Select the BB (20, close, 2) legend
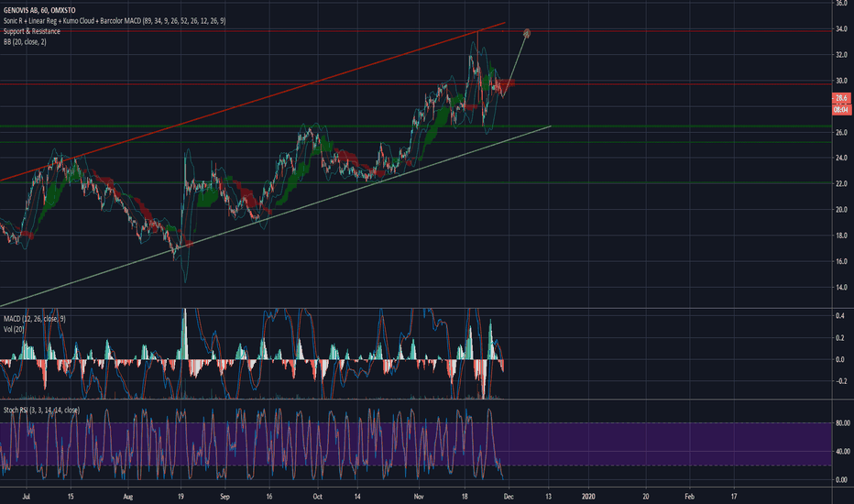854x504 pixels. (x=25, y=41)
